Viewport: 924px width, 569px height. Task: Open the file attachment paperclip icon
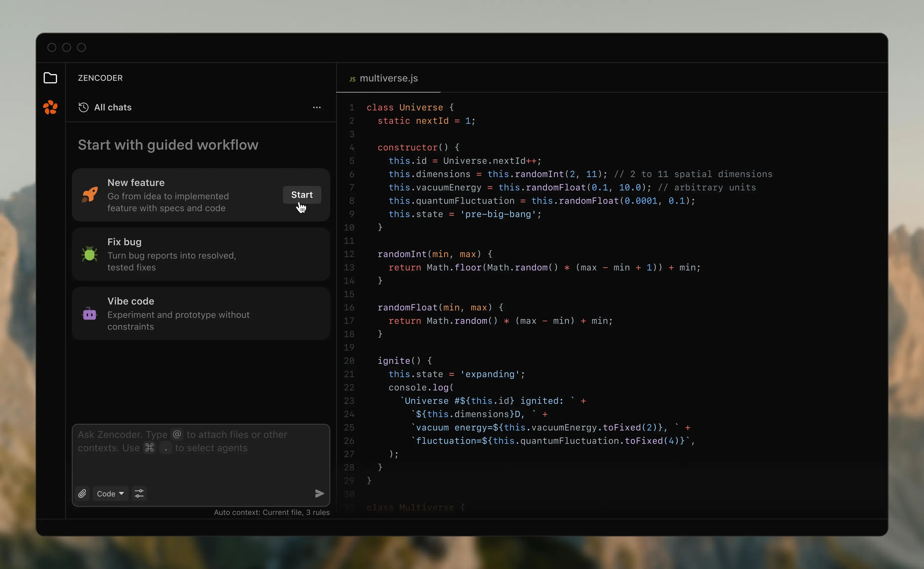(x=82, y=493)
